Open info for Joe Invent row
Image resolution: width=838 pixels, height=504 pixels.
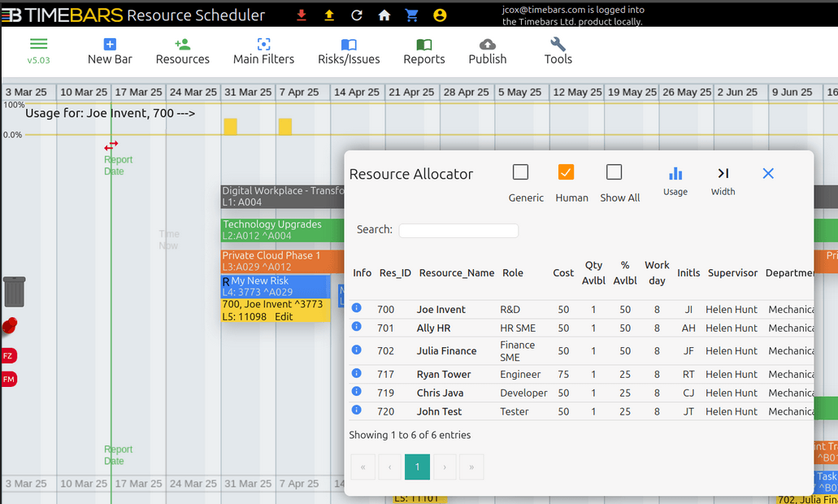click(x=357, y=308)
